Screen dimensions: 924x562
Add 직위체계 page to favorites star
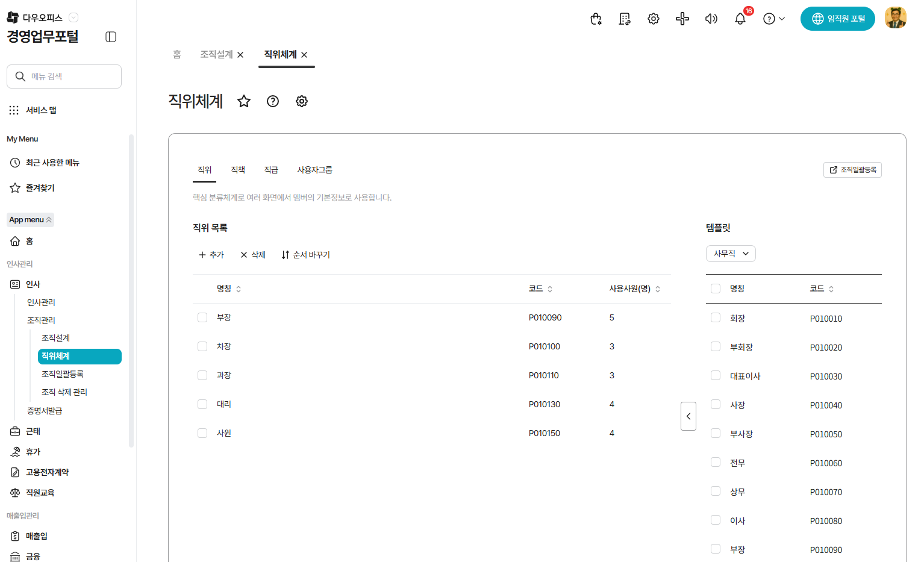coord(244,101)
